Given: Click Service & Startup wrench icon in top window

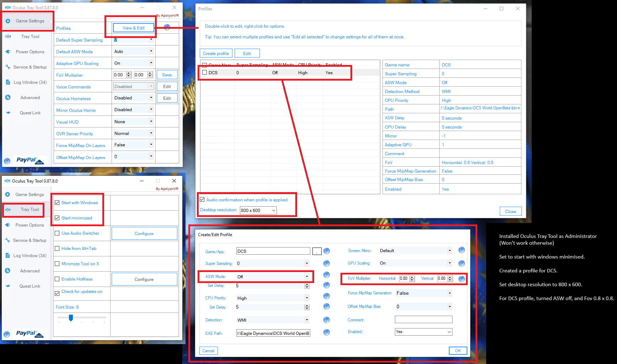Looking at the screenshot, I should tap(8, 67).
